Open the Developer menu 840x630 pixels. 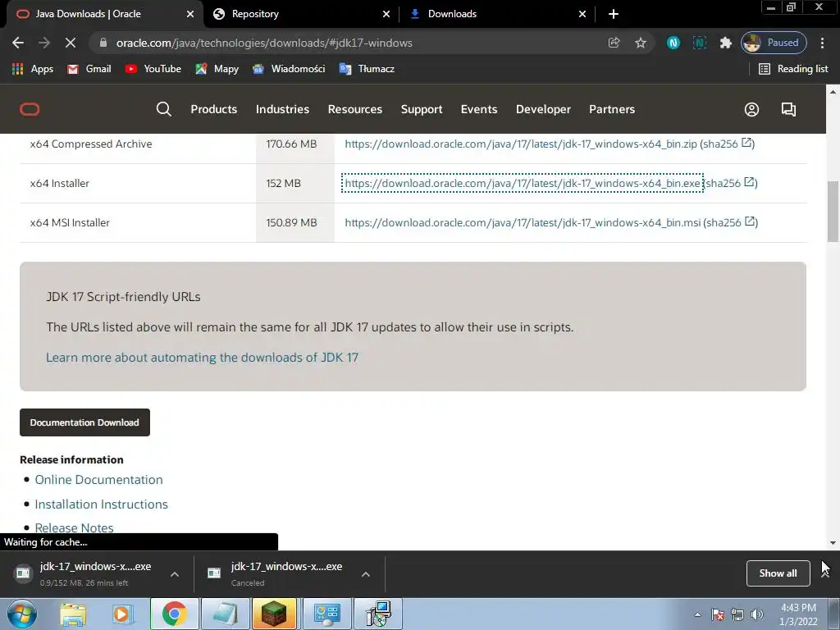[x=543, y=109]
